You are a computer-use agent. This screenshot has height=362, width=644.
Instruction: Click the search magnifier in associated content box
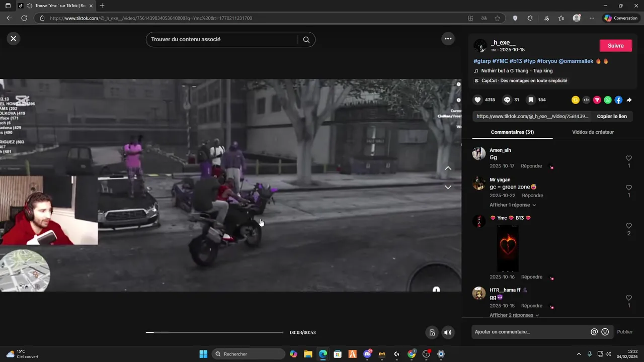coord(306,40)
